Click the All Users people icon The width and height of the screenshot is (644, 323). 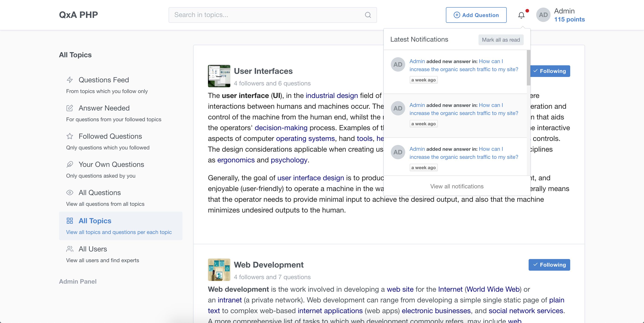click(x=70, y=249)
